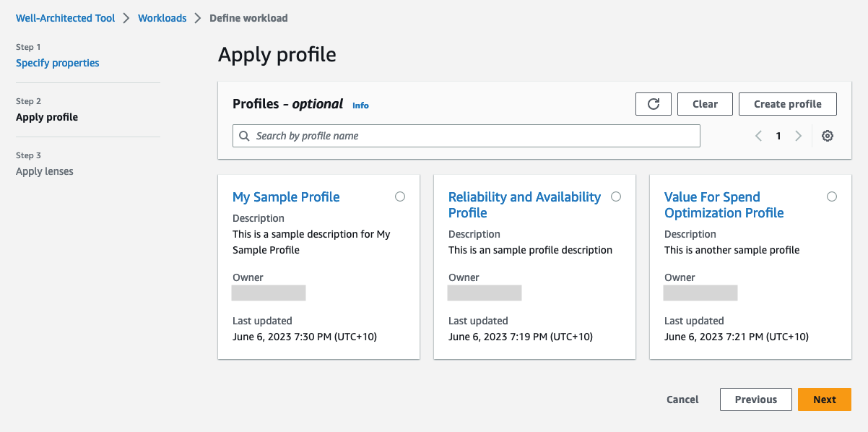This screenshot has width=868, height=432.
Task: Choose the Value For Spend Optimization radio button
Action: click(832, 196)
